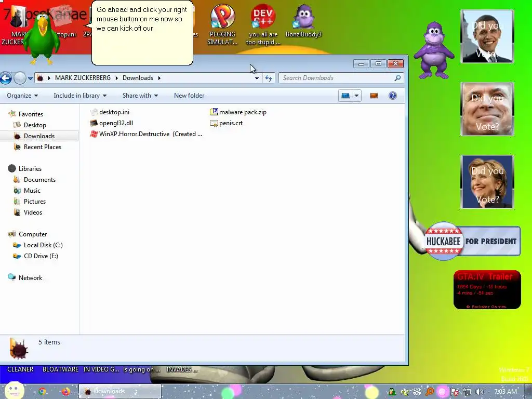Click the Clinton Did you Vote gadget

point(487,182)
